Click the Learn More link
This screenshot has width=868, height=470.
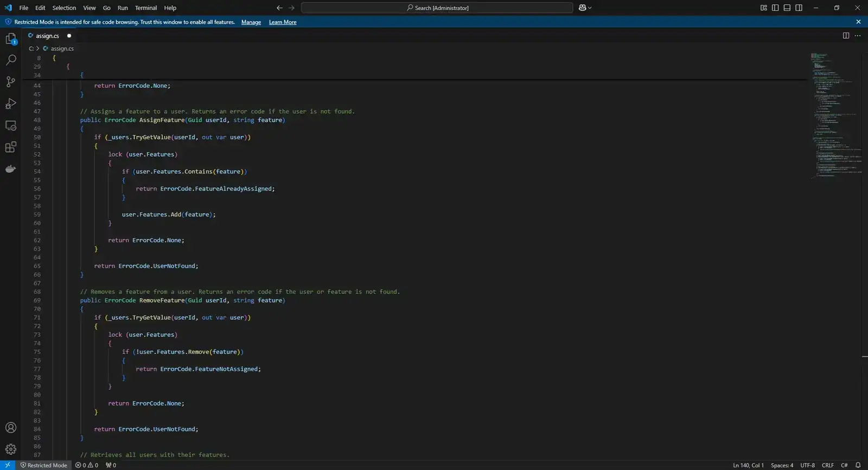pos(283,22)
